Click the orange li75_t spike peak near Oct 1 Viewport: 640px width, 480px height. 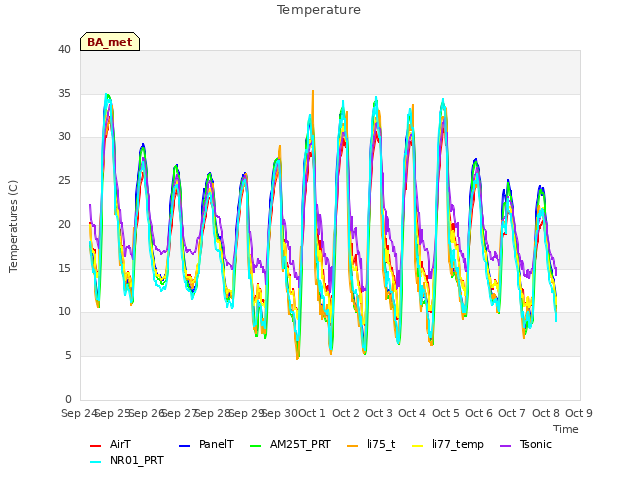(313, 91)
